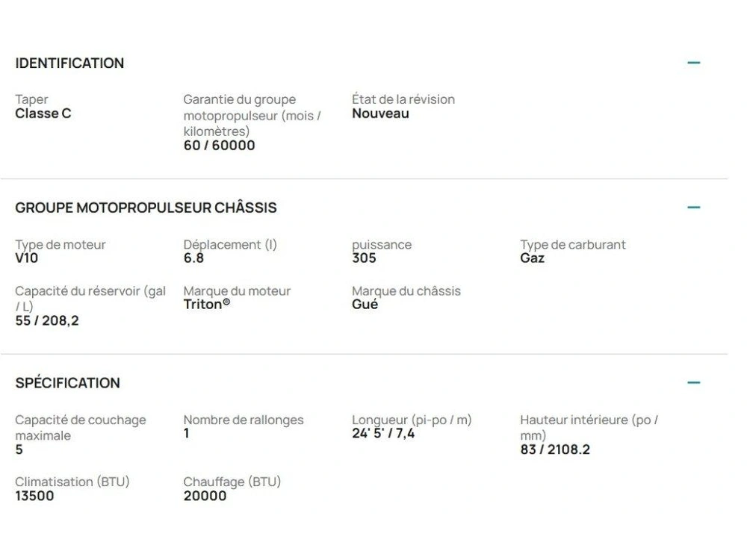
Task: Select the "Gaz" fuel type value
Action: (532, 258)
